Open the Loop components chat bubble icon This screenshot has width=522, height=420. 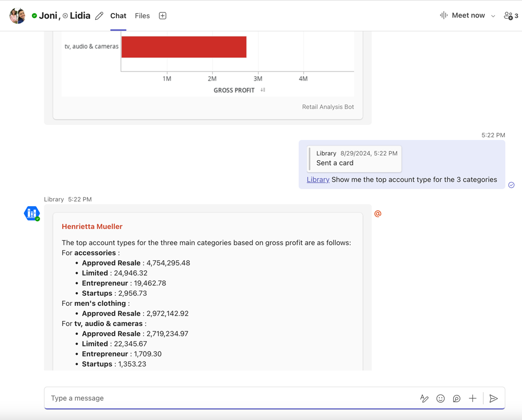tap(456, 399)
